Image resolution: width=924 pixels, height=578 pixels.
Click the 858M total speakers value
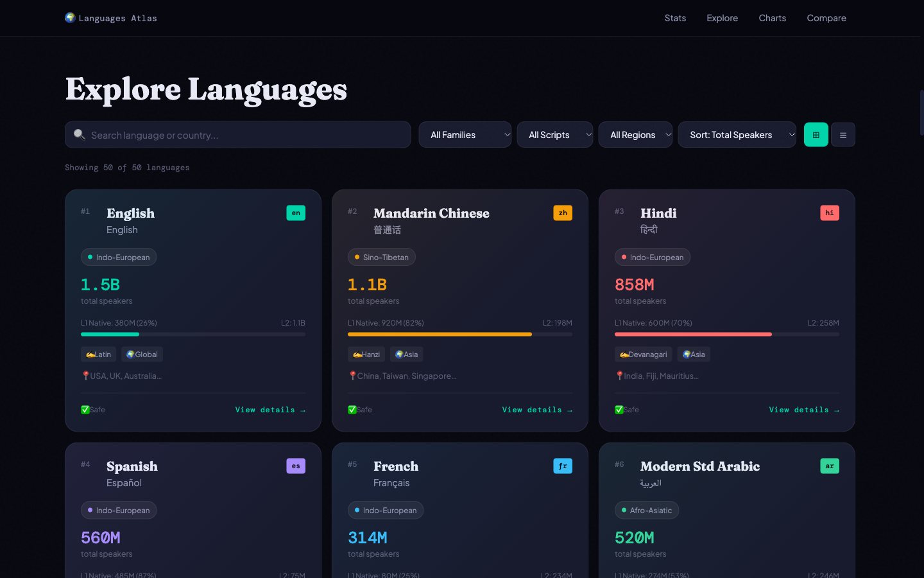(635, 285)
